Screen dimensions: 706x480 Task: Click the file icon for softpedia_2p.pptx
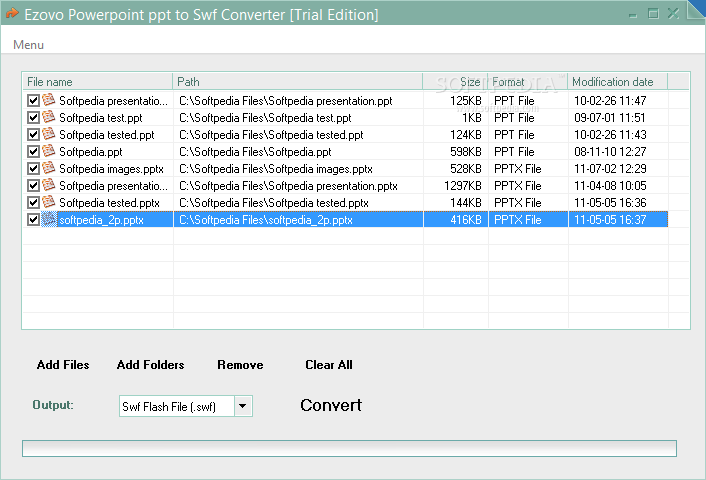coord(48,219)
